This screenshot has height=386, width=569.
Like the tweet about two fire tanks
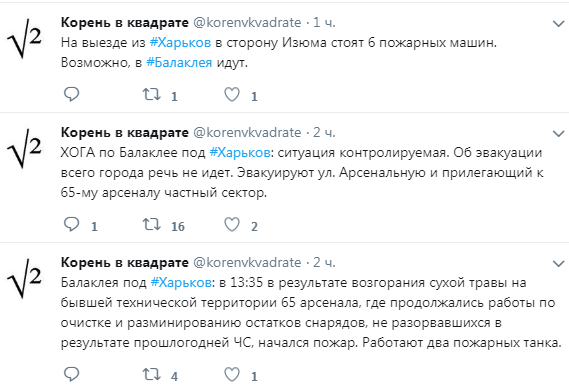point(232,374)
